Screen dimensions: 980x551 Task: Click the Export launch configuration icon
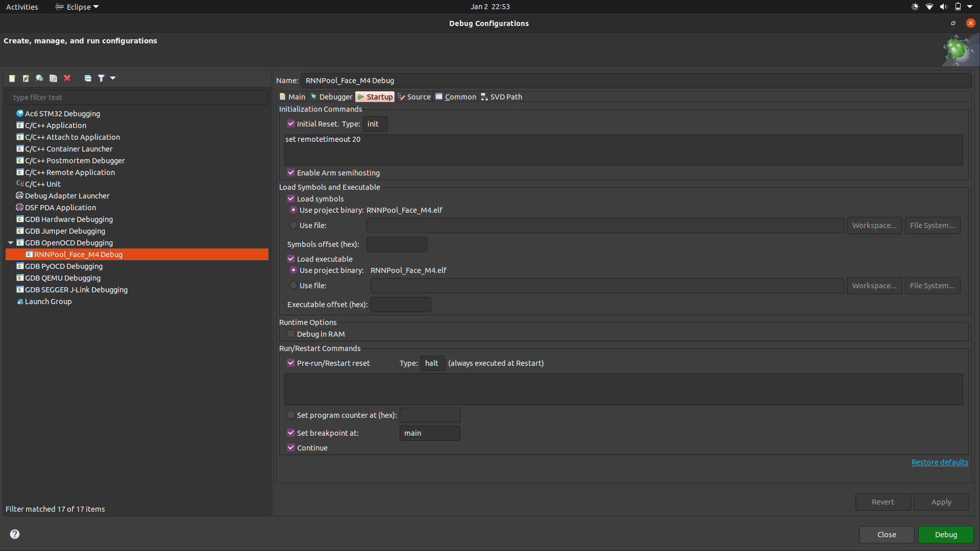[x=40, y=78]
